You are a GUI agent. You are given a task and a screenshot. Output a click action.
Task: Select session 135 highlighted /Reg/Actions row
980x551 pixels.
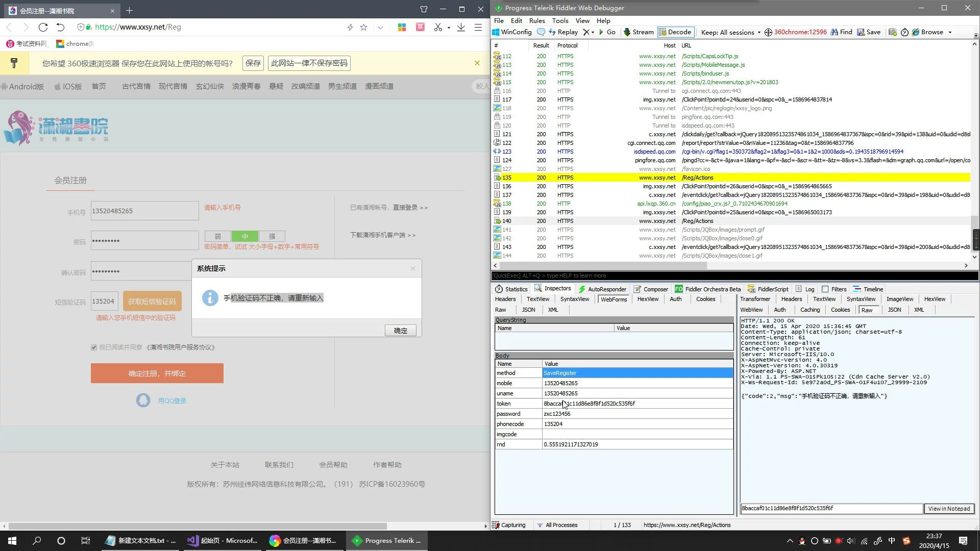pyautogui.click(x=730, y=178)
